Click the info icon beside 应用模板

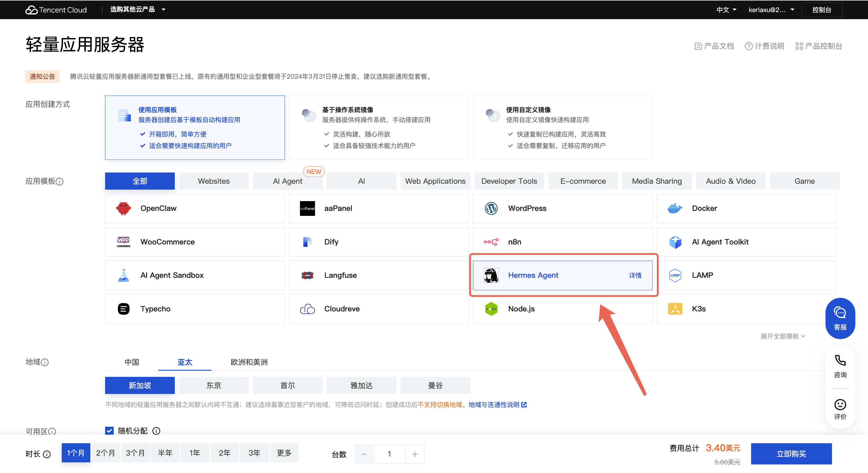coord(60,182)
